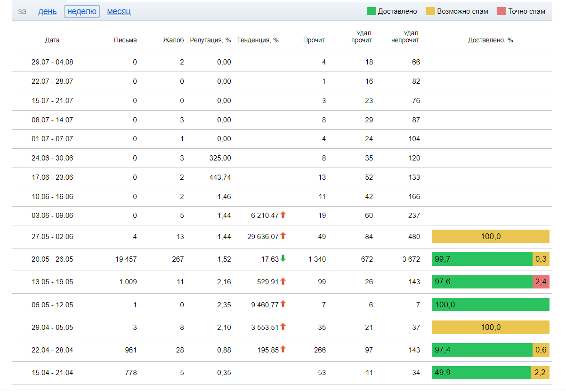Click the Дата column header
The height and width of the screenshot is (392, 566).
coord(52,40)
